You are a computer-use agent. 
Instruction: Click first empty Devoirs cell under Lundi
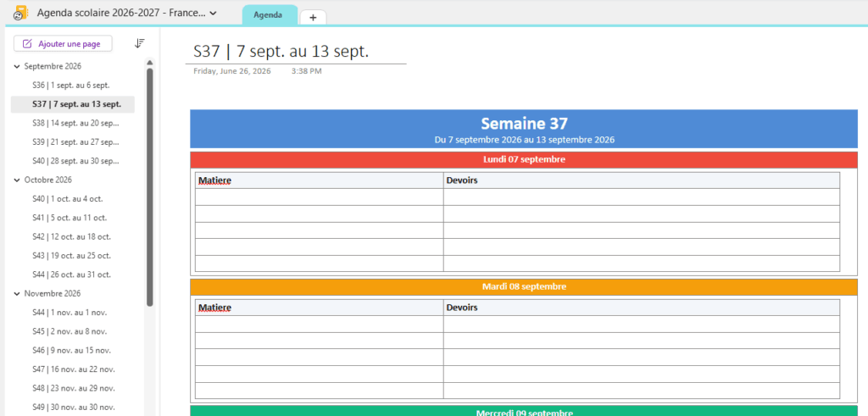point(642,197)
